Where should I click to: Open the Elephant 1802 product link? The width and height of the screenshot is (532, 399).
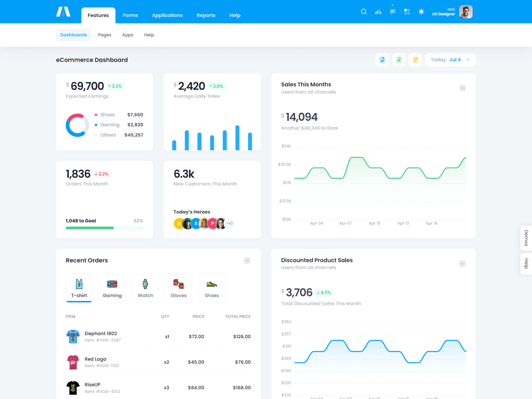click(101, 333)
